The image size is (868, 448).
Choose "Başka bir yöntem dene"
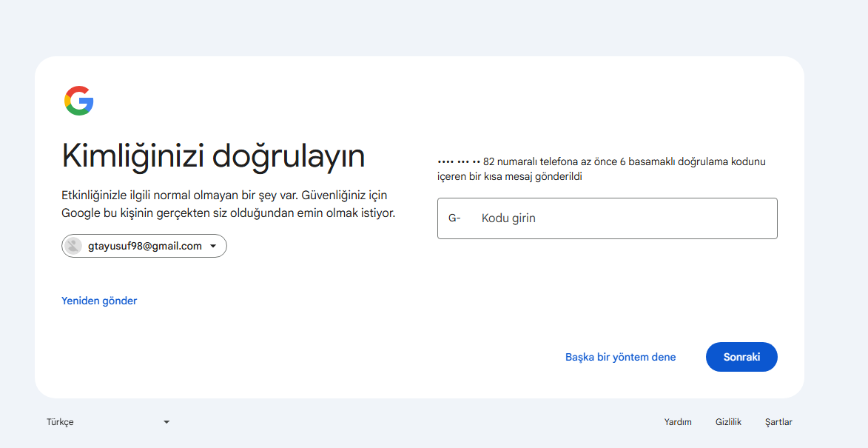pos(621,357)
